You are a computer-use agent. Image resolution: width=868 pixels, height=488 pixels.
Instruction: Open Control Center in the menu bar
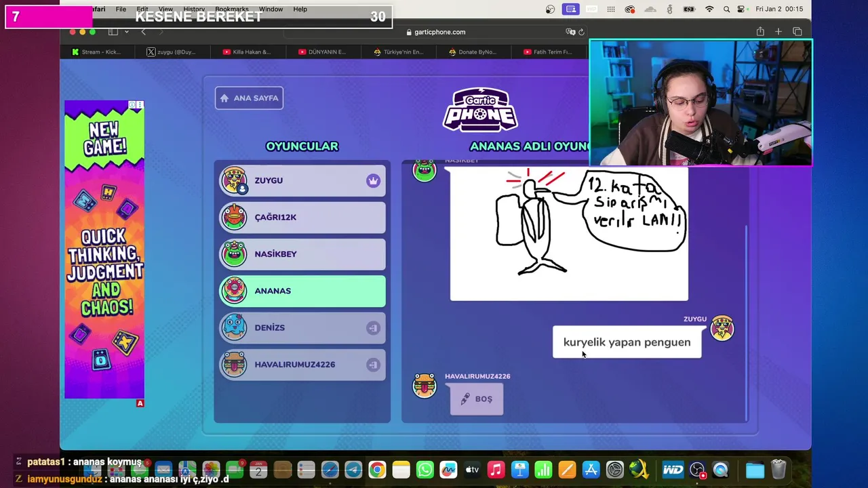click(x=743, y=9)
